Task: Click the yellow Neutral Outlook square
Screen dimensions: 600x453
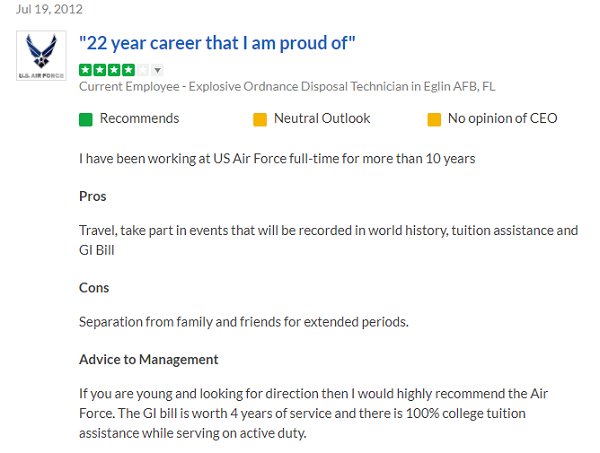Action: (x=260, y=119)
